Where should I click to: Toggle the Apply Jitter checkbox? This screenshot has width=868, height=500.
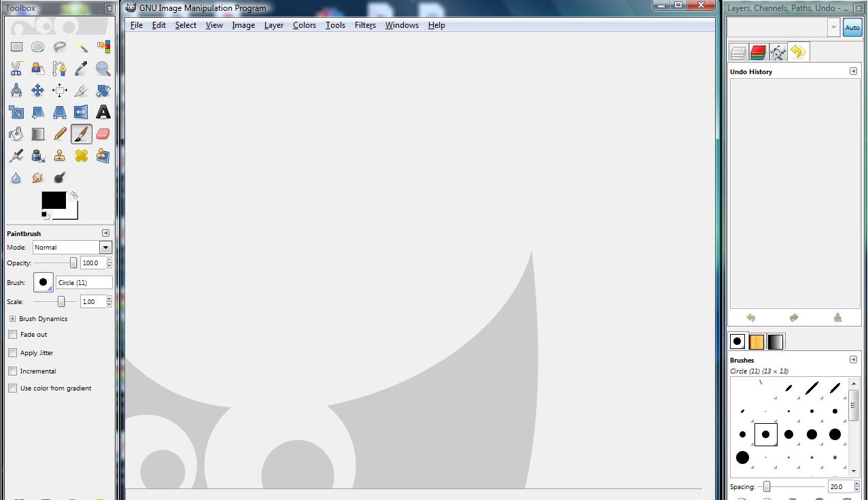coord(12,353)
